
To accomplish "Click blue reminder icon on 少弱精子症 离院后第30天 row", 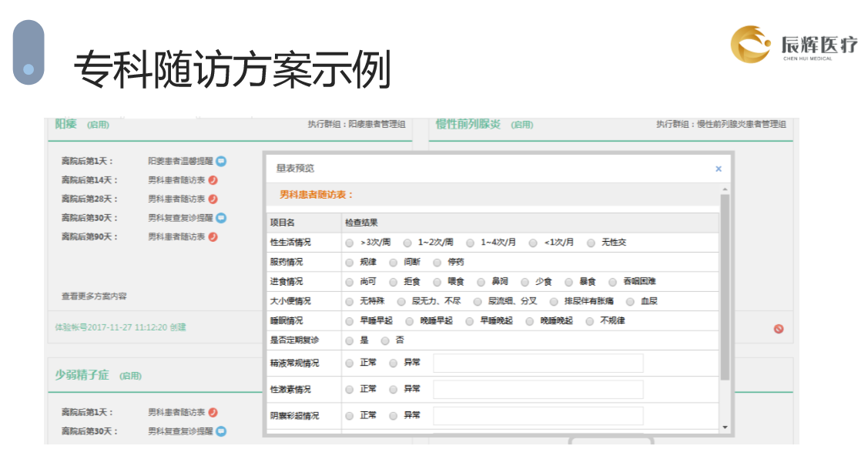I will [x=221, y=431].
